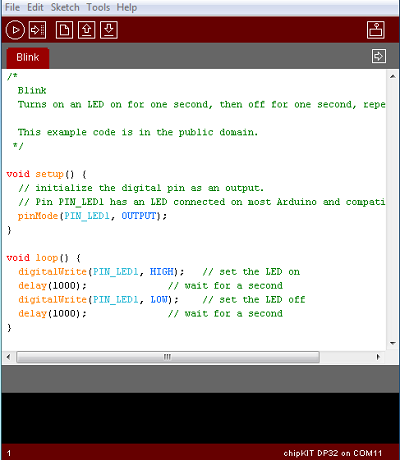Image resolution: width=400 pixels, height=460 pixels.
Task: Click the 'void setup() {' line
Action: pos(46,174)
